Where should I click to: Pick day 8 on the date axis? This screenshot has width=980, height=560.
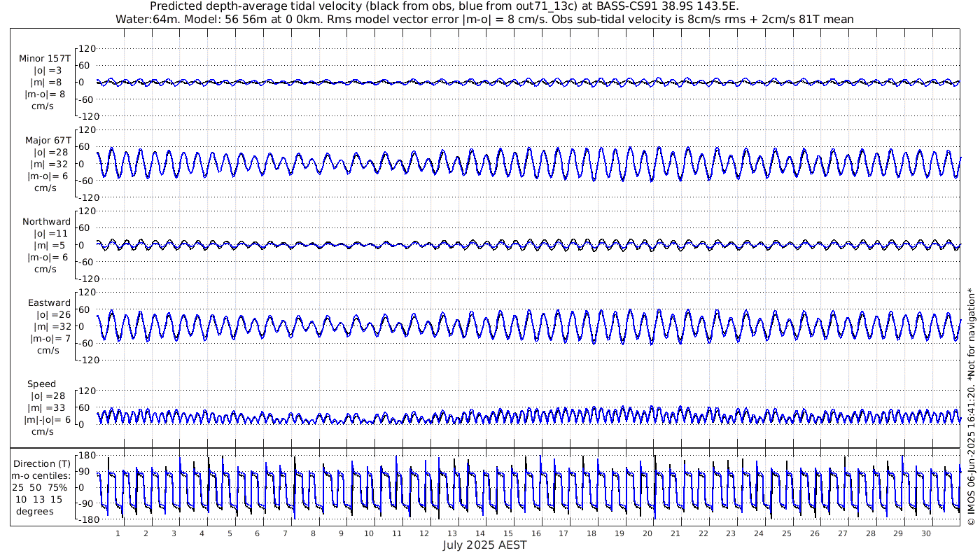coord(313,533)
